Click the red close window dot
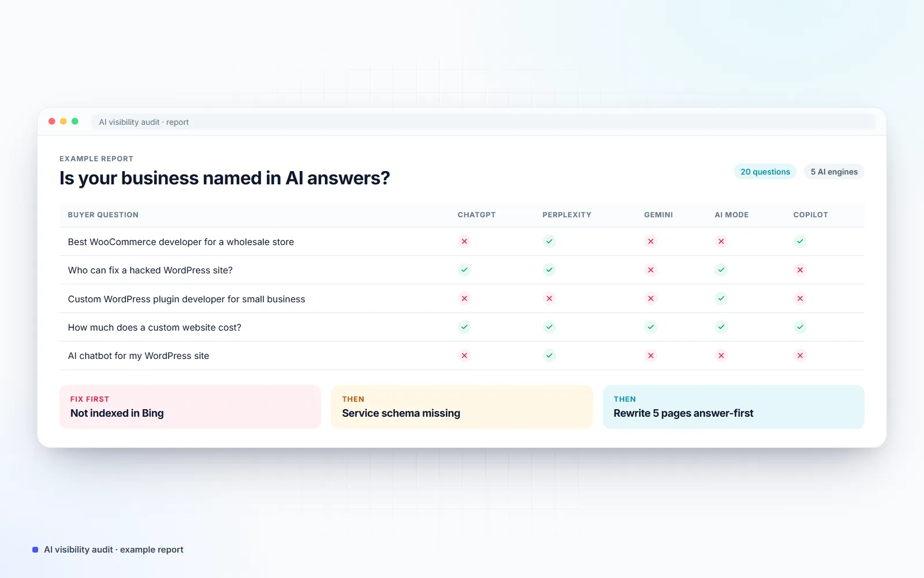 click(52, 121)
